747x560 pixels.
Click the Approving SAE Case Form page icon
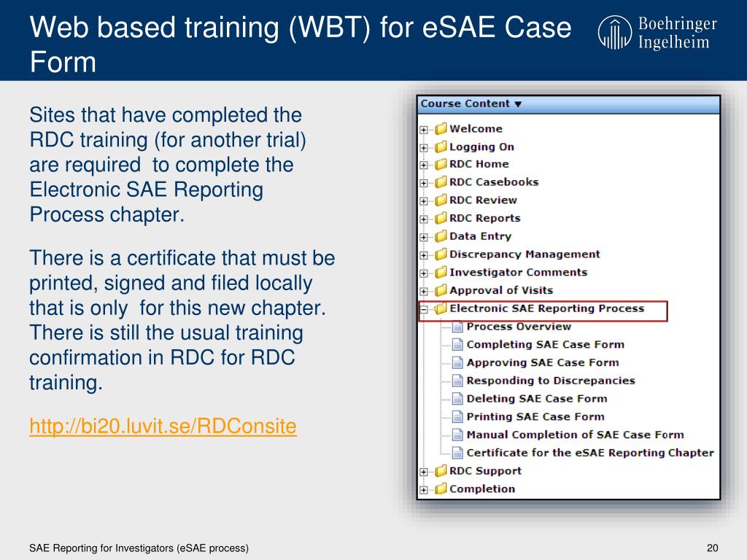click(457, 363)
